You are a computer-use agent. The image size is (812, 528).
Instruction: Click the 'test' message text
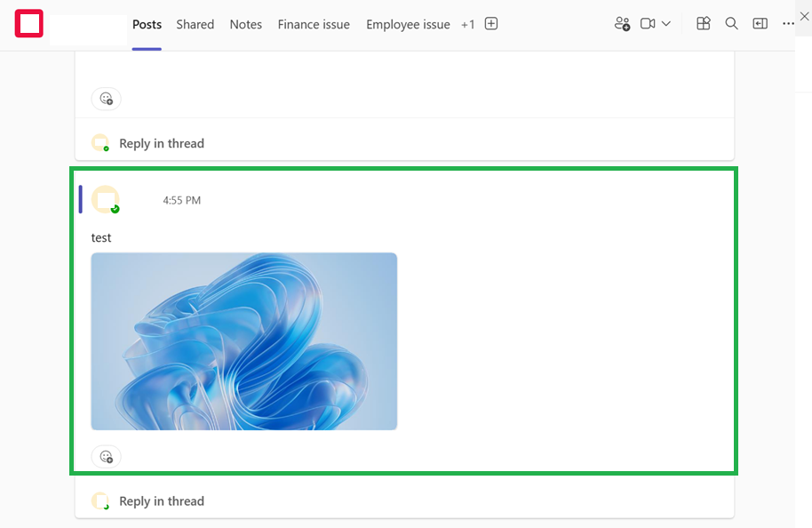[101, 238]
